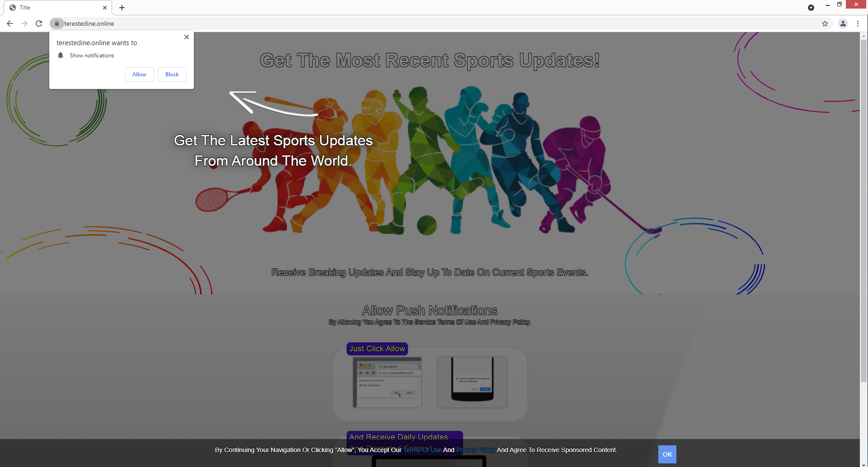Image resolution: width=868 pixels, height=467 pixels.
Task: Open the Chrome three-dot menu
Action: [x=858, y=23]
